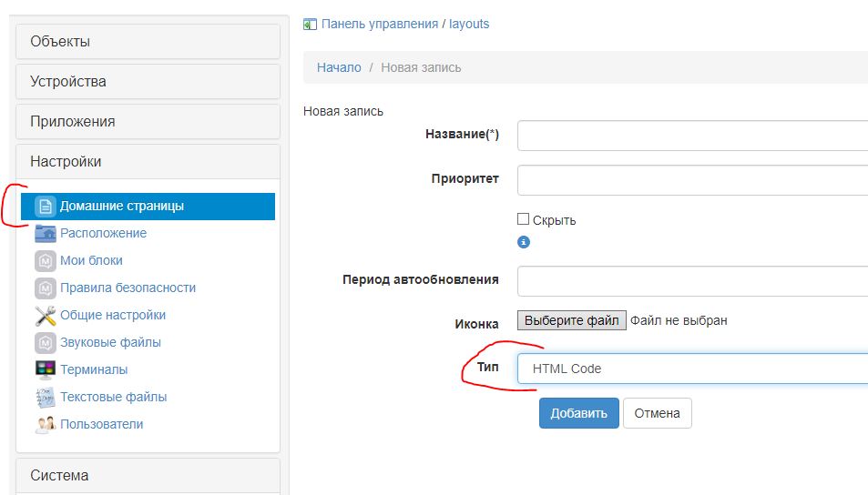Click the Текстовые файлы notepad icon
The image size is (868, 495).
pos(46,397)
